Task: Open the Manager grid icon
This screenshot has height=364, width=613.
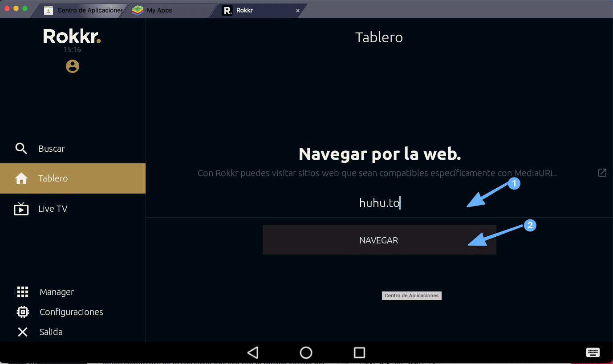Action: pyautogui.click(x=22, y=291)
